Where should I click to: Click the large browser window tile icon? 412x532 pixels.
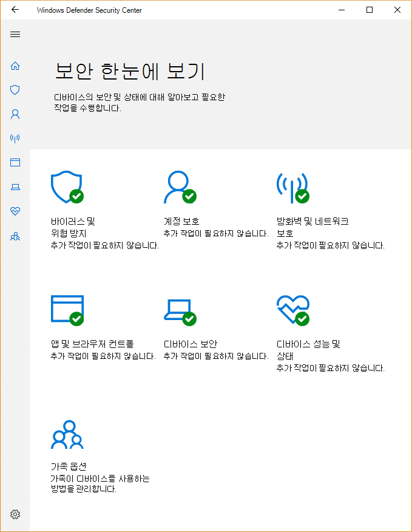pos(67,310)
